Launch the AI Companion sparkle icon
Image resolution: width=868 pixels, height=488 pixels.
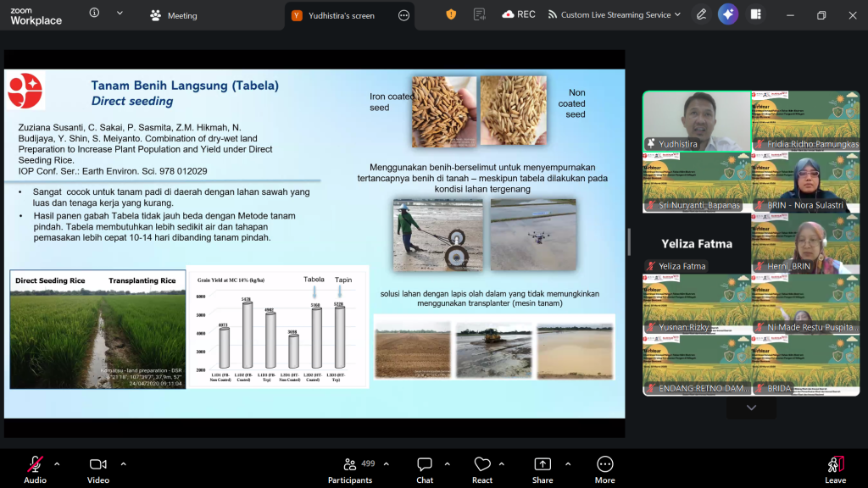tap(728, 15)
